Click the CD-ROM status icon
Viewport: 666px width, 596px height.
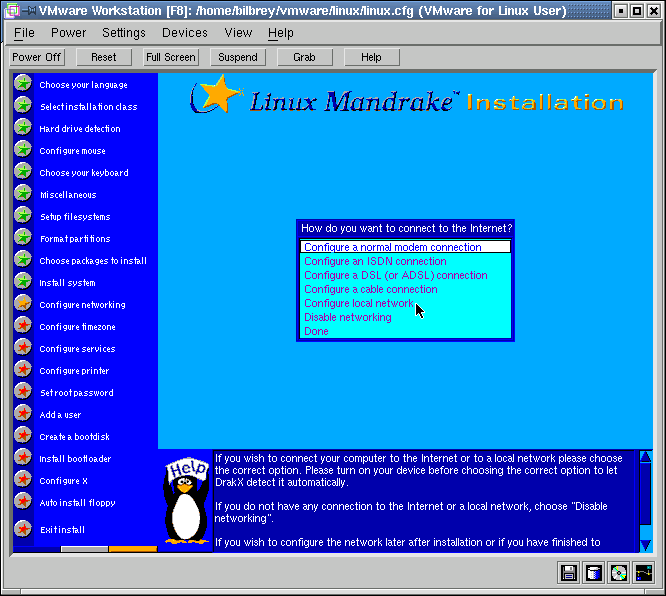click(x=619, y=573)
